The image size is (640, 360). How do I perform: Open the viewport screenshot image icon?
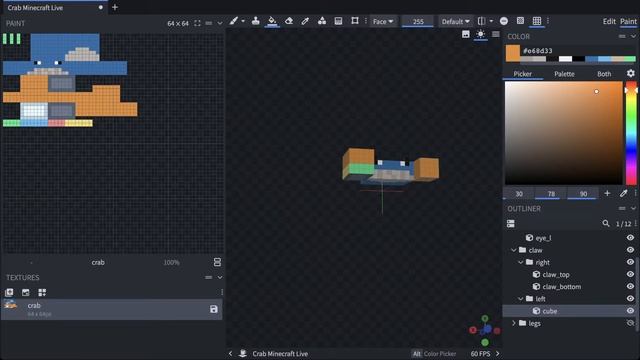click(466, 34)
